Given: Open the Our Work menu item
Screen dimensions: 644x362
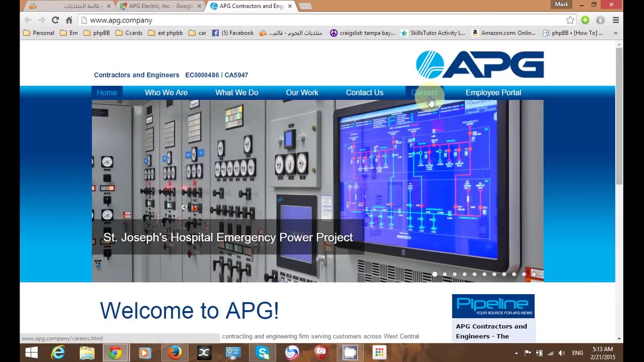Looking at the screenshot, I should coord(302,93).
